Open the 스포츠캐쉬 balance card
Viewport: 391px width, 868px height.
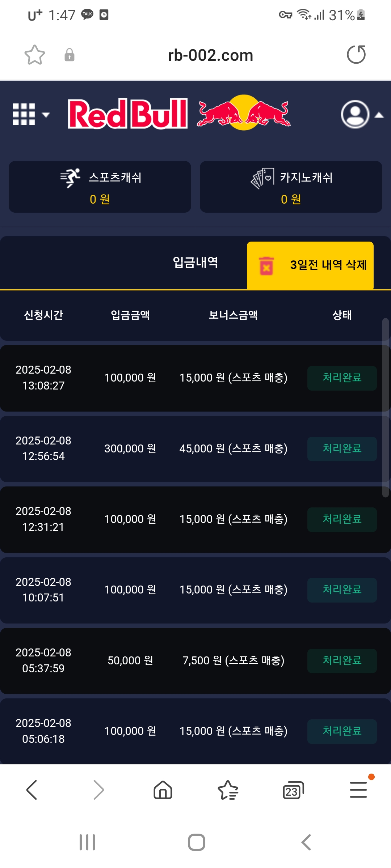click(100, 187)
